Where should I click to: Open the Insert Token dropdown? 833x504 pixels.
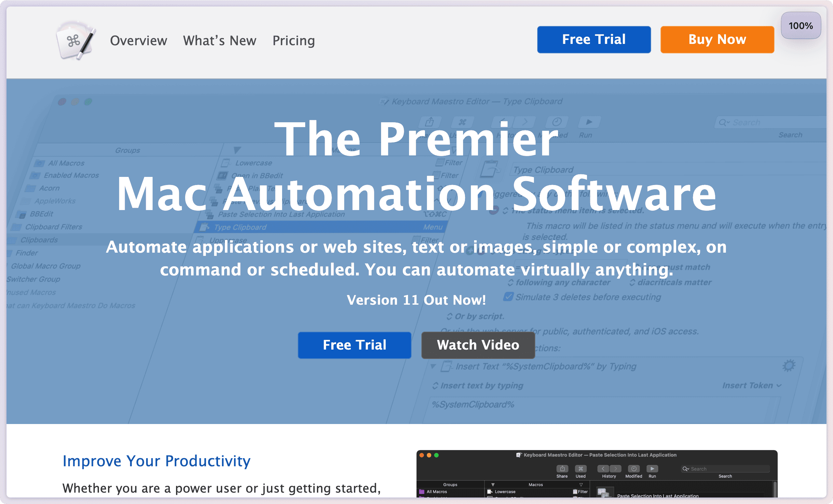pyautogui.click(x=751, y=385)
